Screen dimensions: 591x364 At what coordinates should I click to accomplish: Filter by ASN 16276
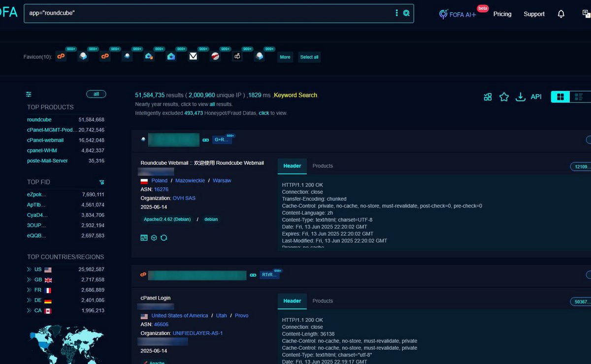pos(161,189)
